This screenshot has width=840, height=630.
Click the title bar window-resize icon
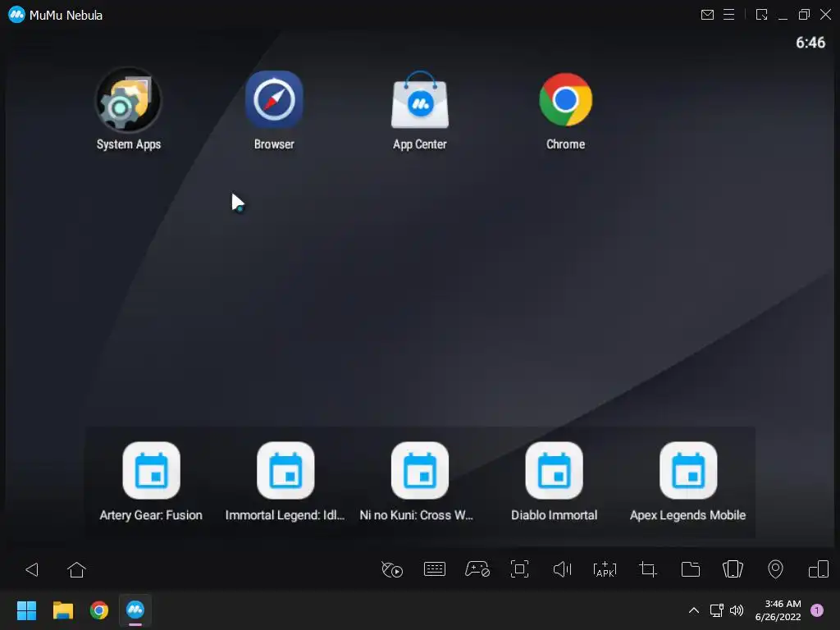pyautogui.click(x=761, y=15)
